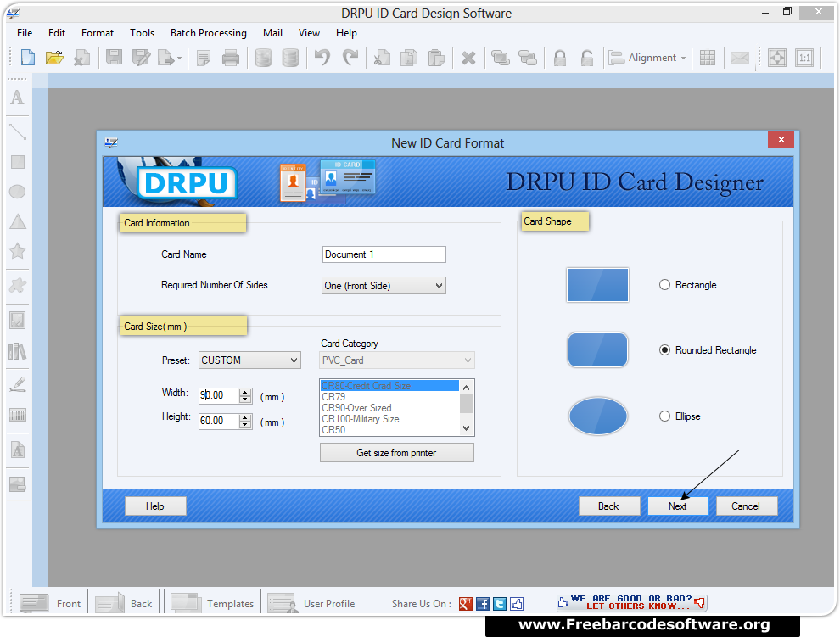Select the Barcode tool in left sidebar

tap(18, 415)
